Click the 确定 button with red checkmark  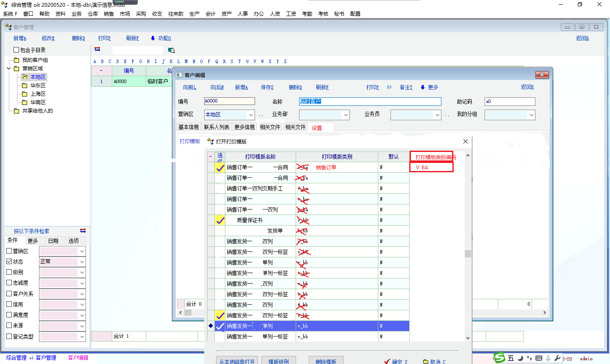[396, 361]
